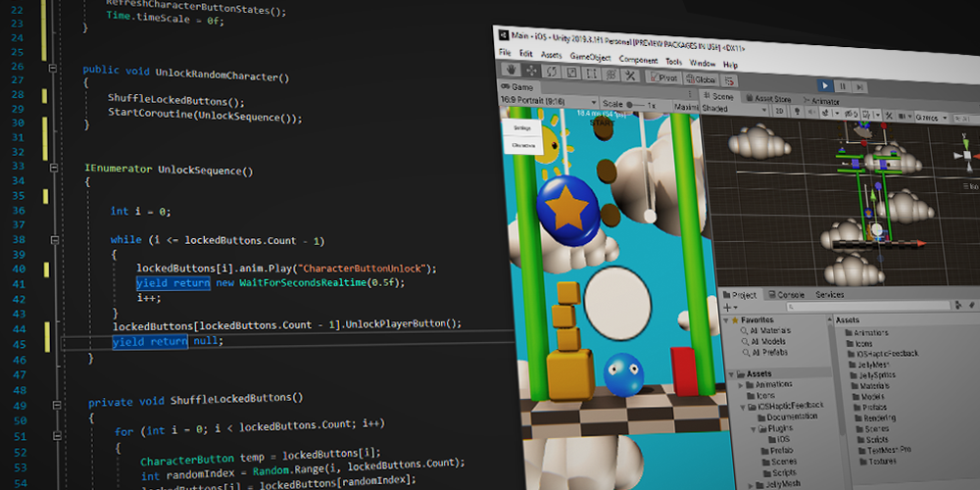
Task: Pause the game with the Pause button
Action: [843, 86]
